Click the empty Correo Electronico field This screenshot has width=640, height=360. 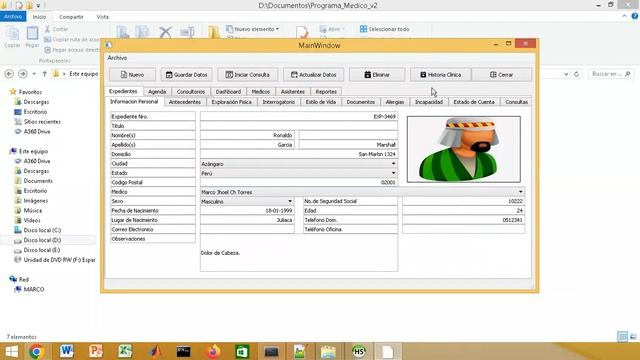247,229
